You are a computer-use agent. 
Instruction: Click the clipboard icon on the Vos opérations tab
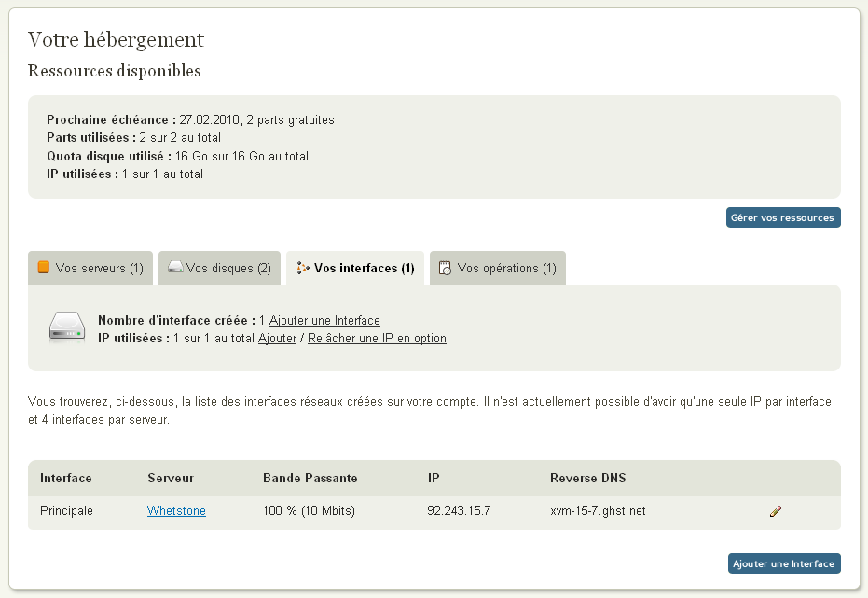coord(446,269)
